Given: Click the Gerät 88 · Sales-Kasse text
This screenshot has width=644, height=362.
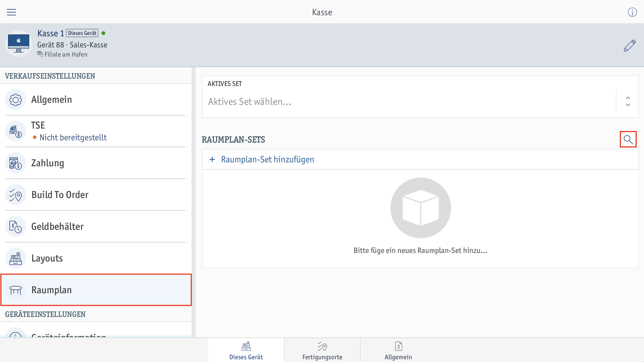Looking at the screenshot, I should click(x=72, y=45).
